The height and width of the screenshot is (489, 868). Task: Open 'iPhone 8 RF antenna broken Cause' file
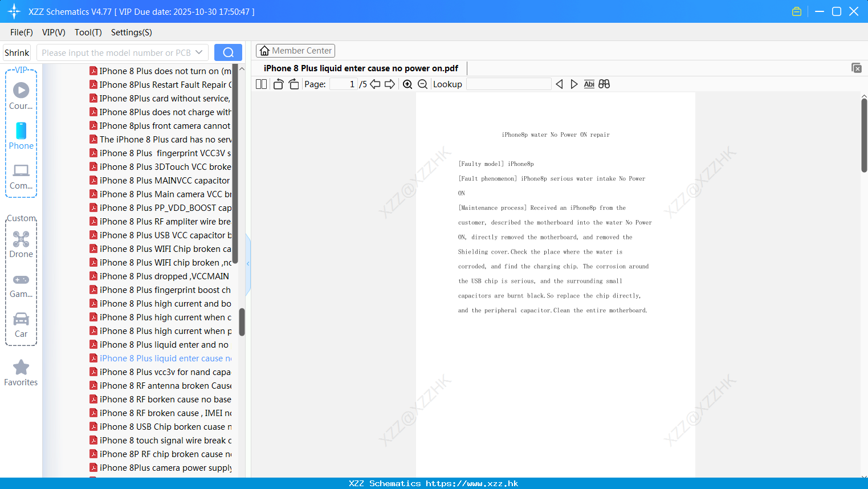[x=160, y=386]
